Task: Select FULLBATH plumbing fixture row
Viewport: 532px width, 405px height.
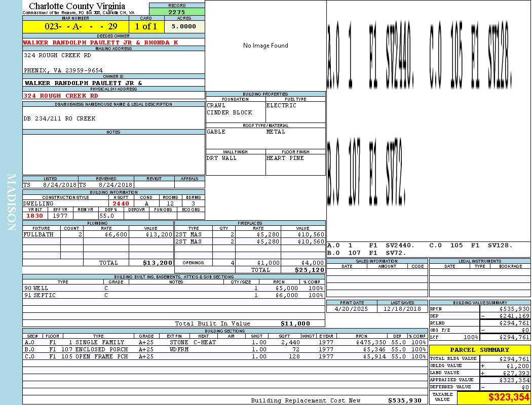Action: 98,234
